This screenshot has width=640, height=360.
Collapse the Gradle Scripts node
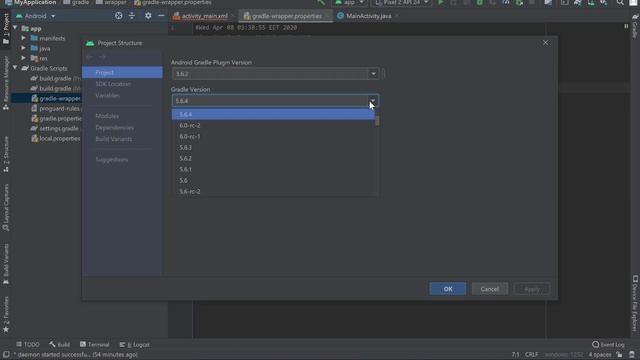coord(16,68)
